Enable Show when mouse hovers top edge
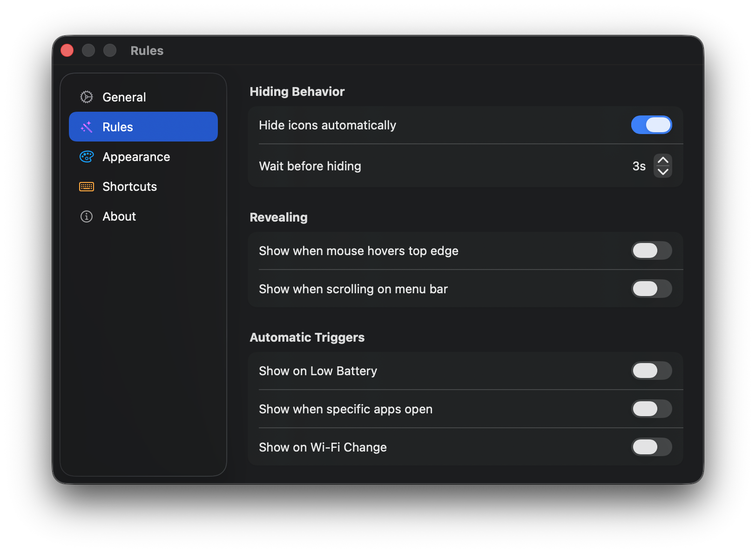 [651, 250]
